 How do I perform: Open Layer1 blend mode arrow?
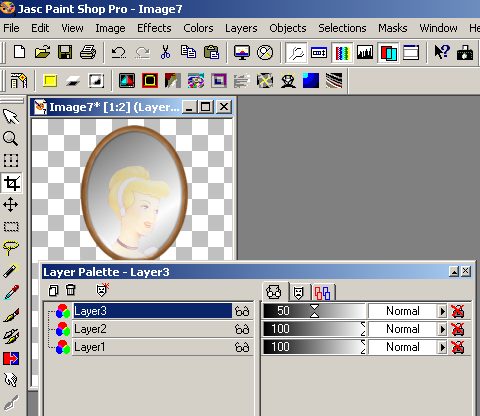[x=442, y=347]
